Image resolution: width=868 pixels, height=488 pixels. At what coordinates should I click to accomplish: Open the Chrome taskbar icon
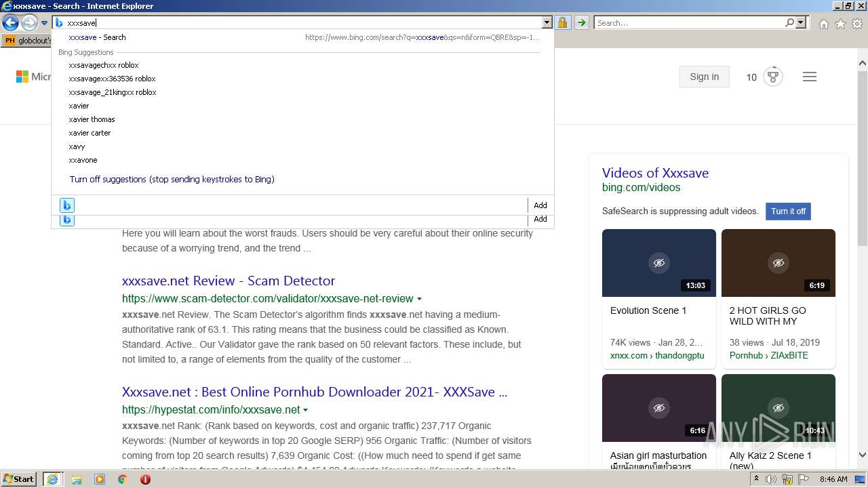(123, 479)
